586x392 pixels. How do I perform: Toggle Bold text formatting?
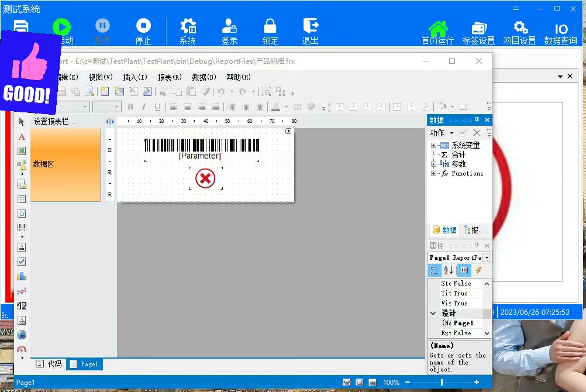click(x=130, y=106)
